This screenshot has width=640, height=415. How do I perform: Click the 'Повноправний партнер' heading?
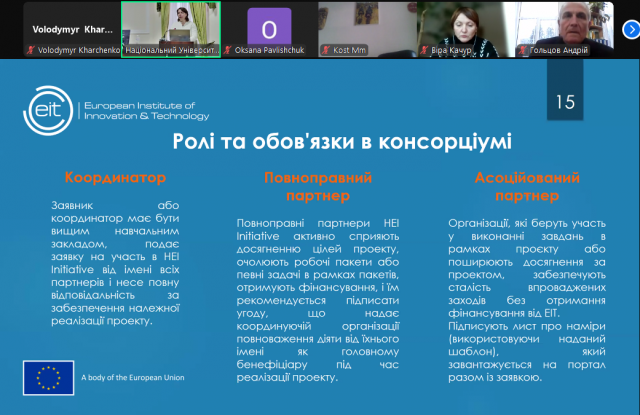[x=318, y=186]
